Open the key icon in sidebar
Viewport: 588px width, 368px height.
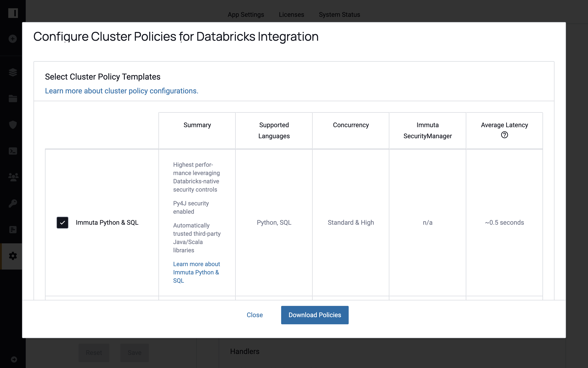[x=13, y=204]
